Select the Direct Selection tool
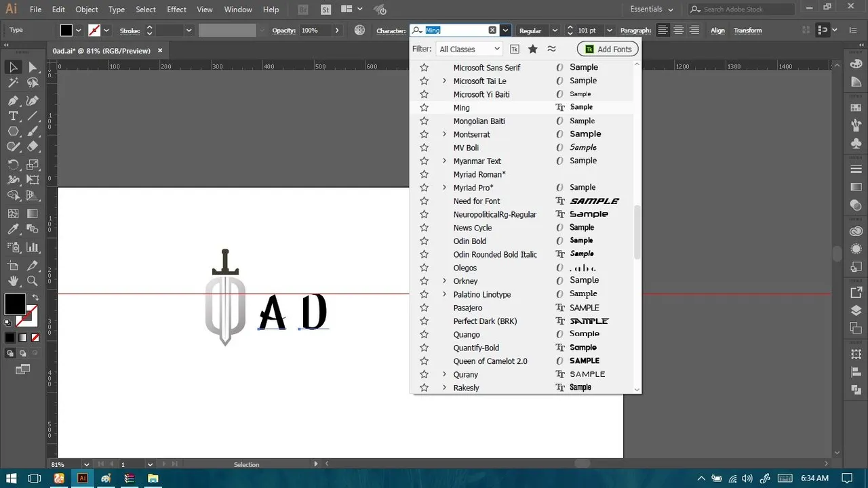This screenshot has width=868, height=488. click(x=33, y=67)
